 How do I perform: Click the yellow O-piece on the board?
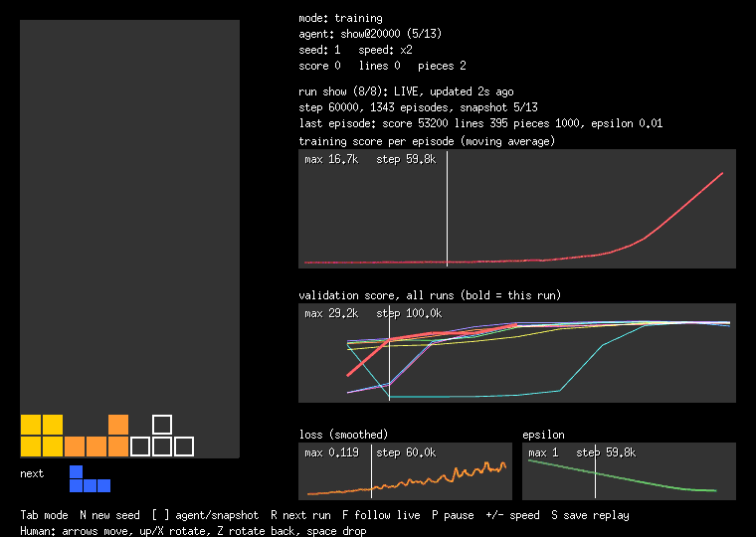(42, 436)
